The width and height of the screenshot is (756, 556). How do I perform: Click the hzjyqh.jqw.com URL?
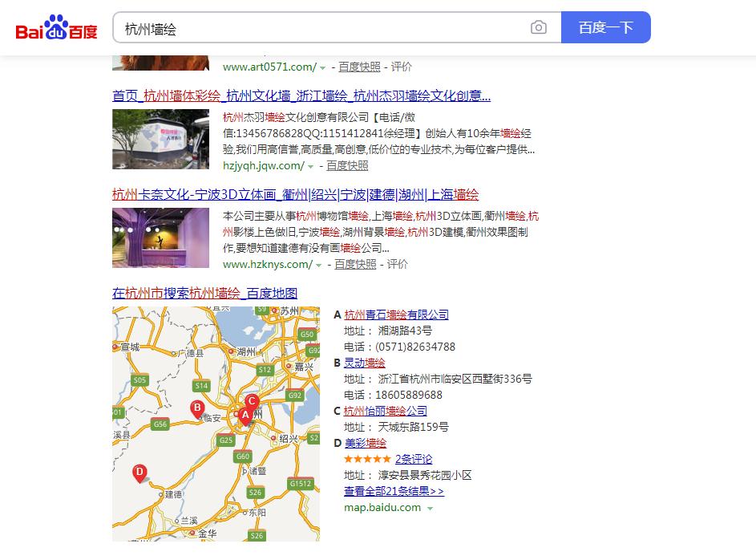click(x=264, y=166)
